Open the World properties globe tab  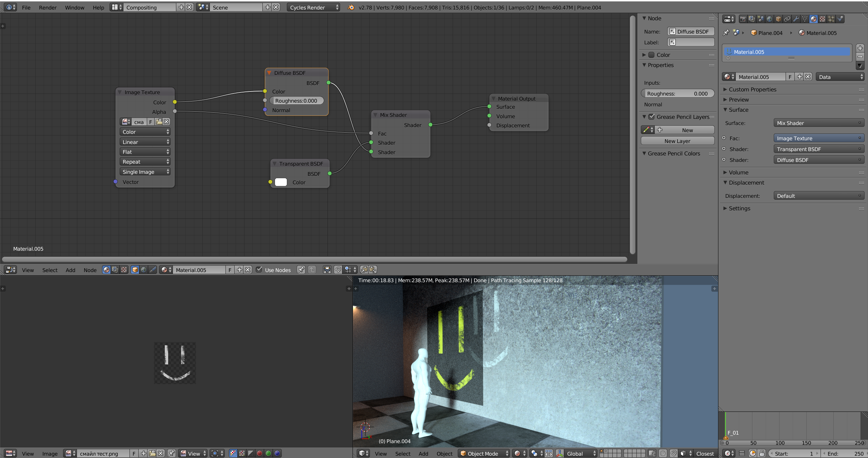[769, 19]
